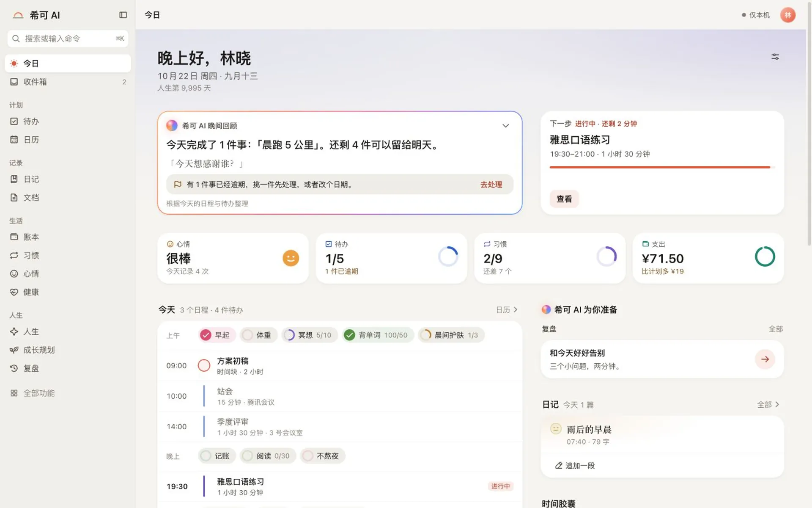The width and height of the screenshot is (812, 508).
Task: Check off the 体重 habit
Action: pyautogui.click(x=258, y=335)
